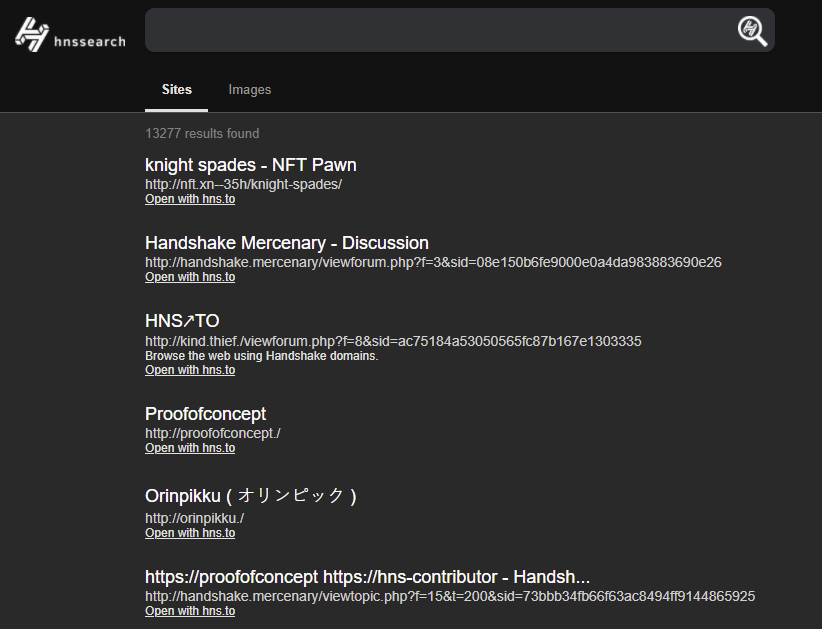This screenshot has height=629, width=822.
Task: Open the 'knight spades - NFT Pawn' result
Action: coord(250,165)
